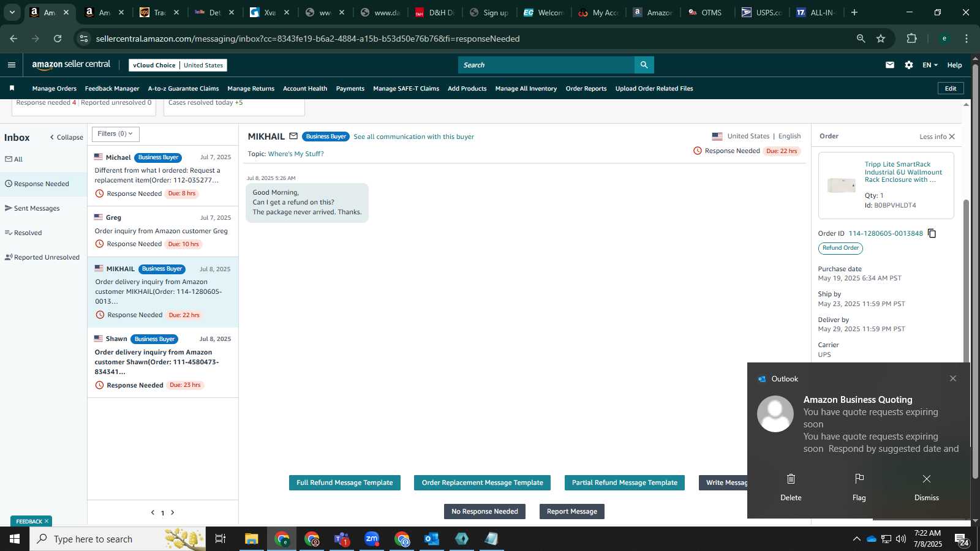This screenshot has height=551, width=980.
Task: Delete the email from Outlook notification
Action: [791, 486]
